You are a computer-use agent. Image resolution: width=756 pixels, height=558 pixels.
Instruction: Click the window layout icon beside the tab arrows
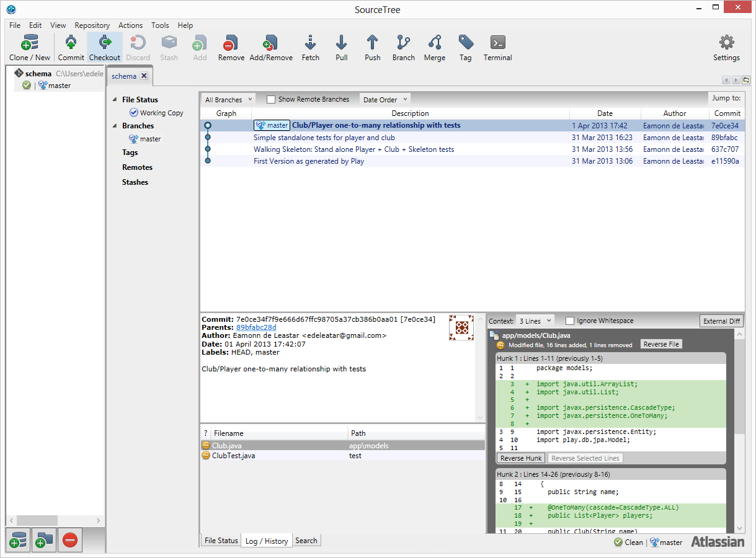(x=745, y=80)
